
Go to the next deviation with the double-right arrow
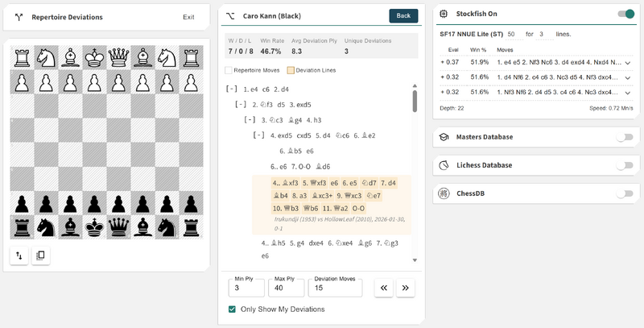coord(406,288)
